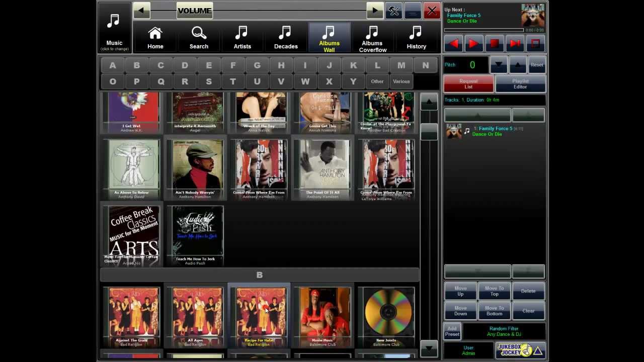Move the selected track Up
Viewport: 644px width, 362px height.
tap(460, 291)
